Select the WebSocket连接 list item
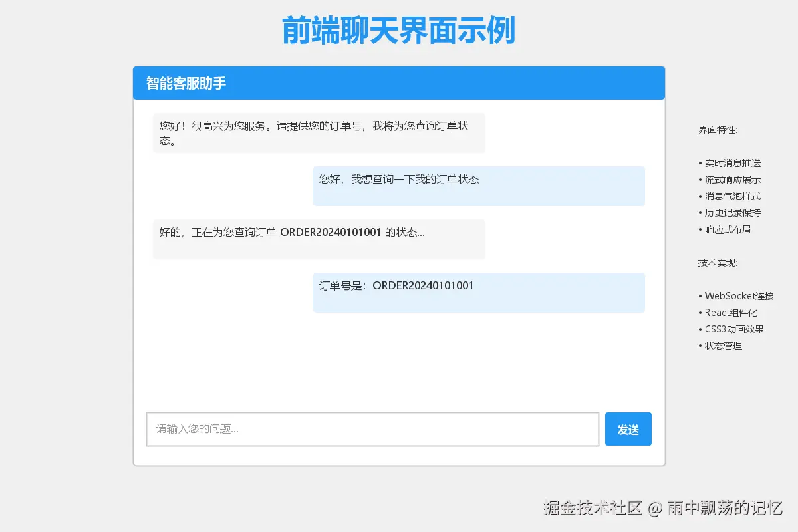Viewport: 798px width, 532px height. pyautogui.click(x=736, y=296)
